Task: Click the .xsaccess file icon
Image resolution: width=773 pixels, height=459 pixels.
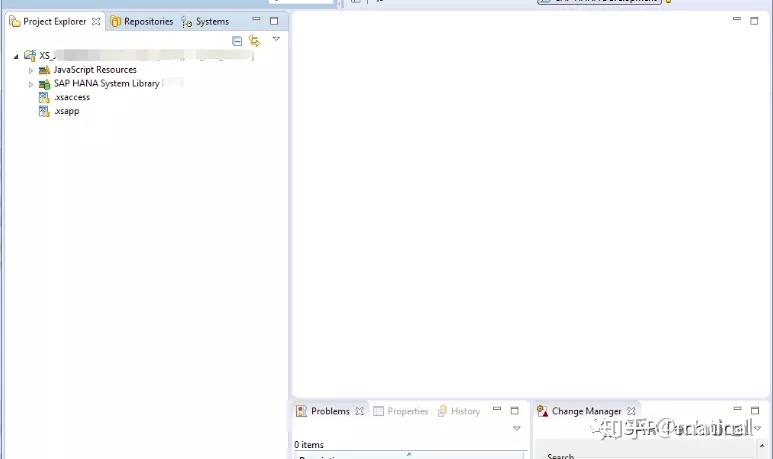Action: pos(44,98)
